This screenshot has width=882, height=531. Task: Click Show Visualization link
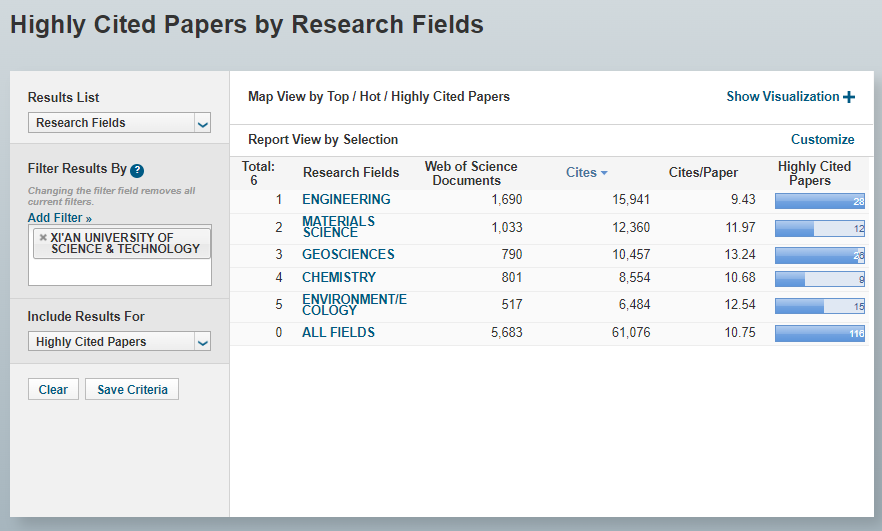[x=782, y=97]
